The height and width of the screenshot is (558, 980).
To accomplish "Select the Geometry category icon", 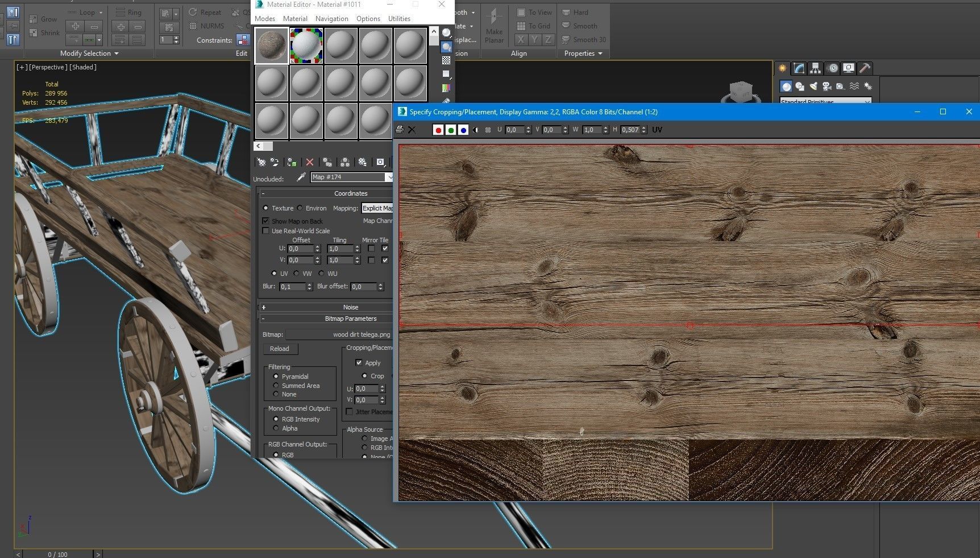I will pyautogui.click(x=786, y=86).
